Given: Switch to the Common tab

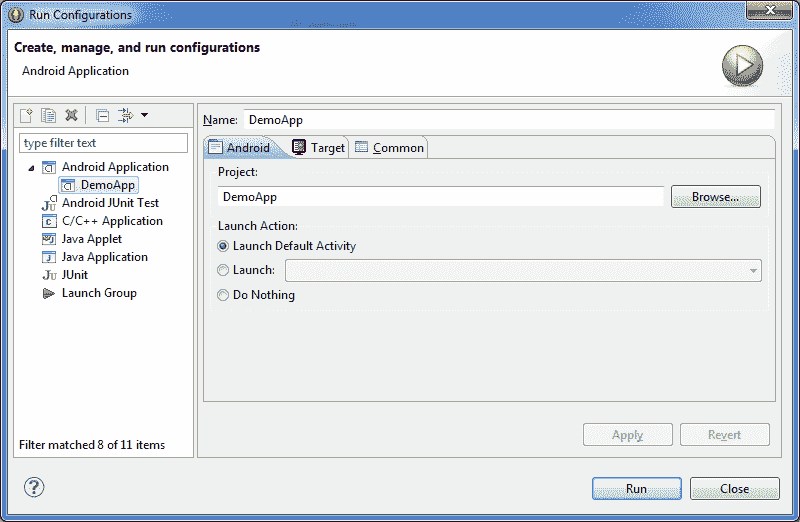Looking at the screenshot, I should tap(389, 147).
